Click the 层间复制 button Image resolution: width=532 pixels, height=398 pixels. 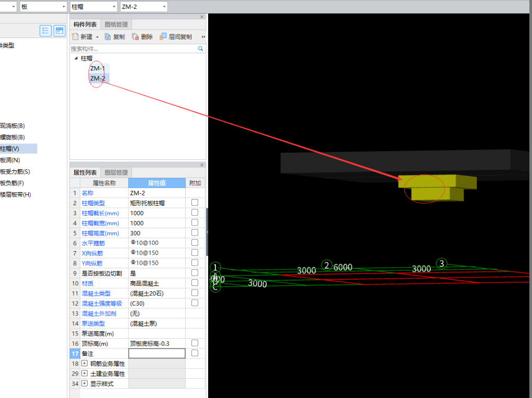176,36
